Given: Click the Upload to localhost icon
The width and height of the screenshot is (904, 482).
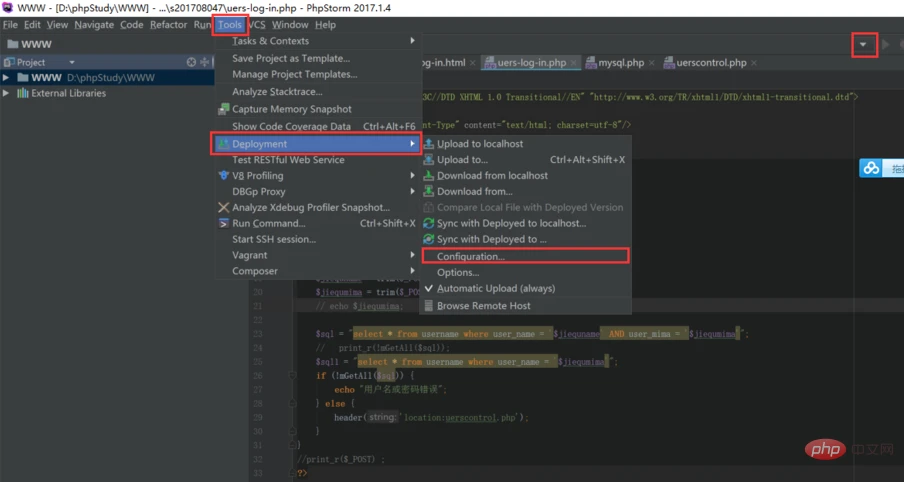Looking at the screenshot, I should (x=428, y=144).
